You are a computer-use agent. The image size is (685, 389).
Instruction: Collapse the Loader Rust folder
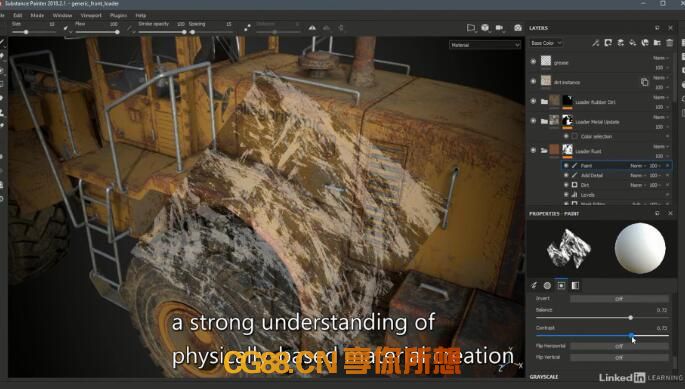[544, 150]
